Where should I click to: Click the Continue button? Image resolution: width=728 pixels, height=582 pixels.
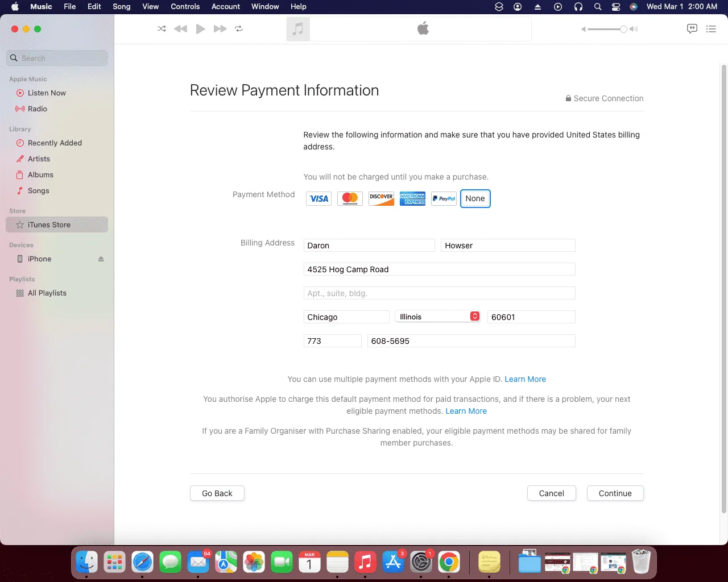tap(615, 493)
